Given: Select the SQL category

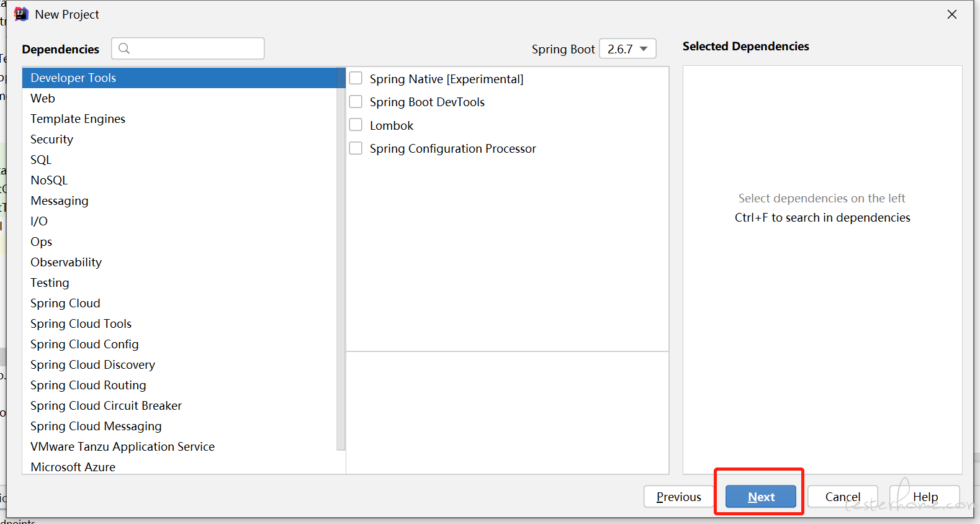Looking at the screenshot, I should coord(179,160).
